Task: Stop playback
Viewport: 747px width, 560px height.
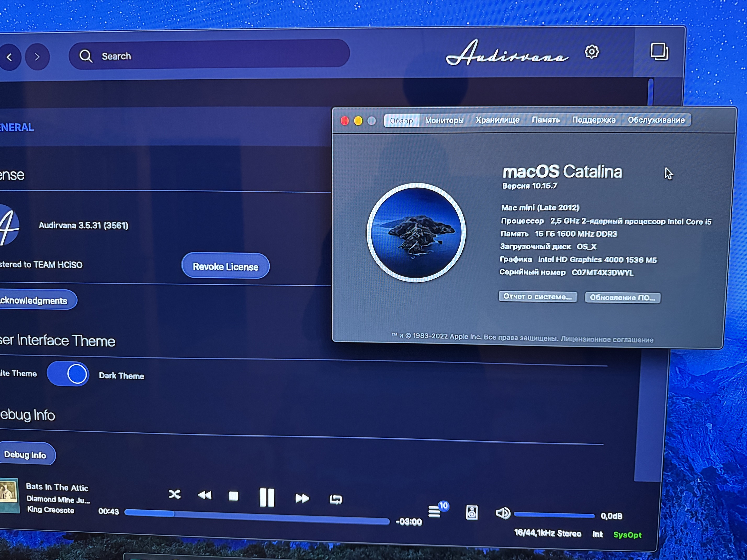Action: [x=233, y=496]
